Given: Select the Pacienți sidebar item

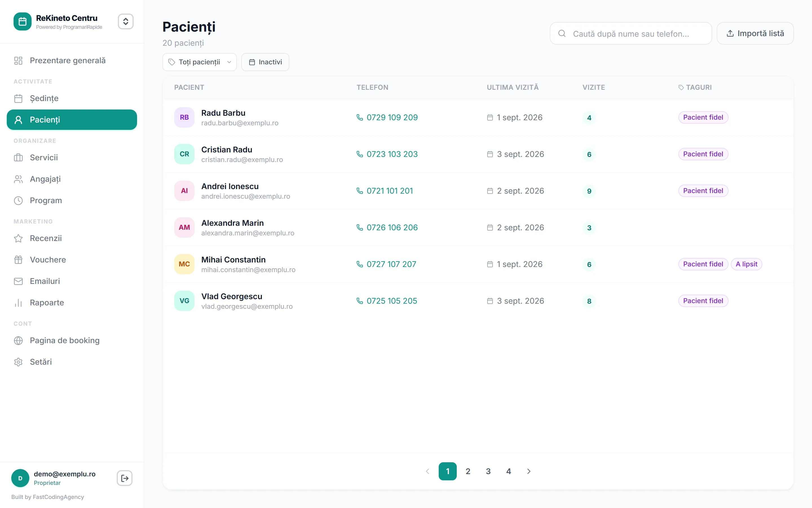Looking at the screenshot, I should click(x=72, y=120).
